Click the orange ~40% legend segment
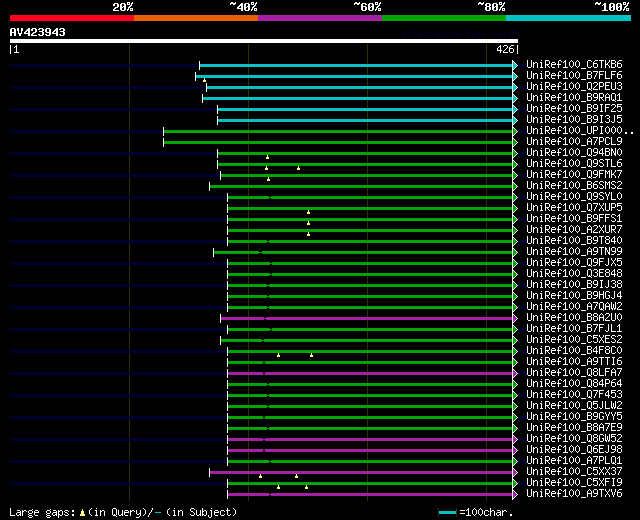The width and height of the screenshot is (640, 520). pyautogui.click(x=196, y=18)
